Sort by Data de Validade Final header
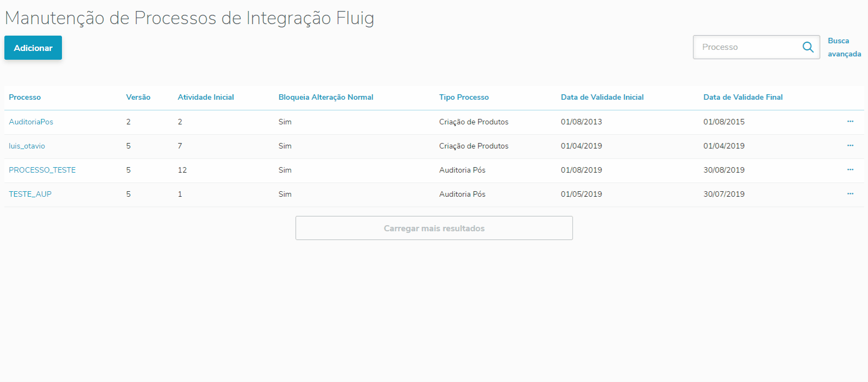 (743, 97)
